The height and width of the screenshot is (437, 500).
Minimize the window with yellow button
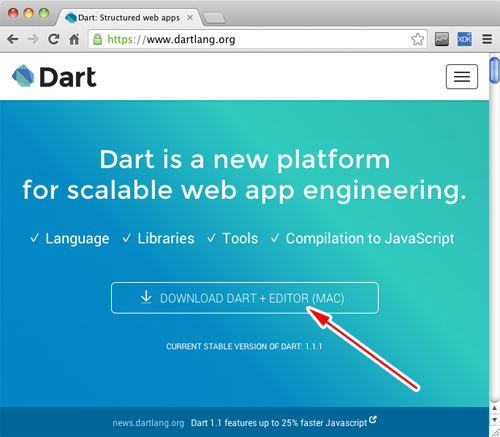(x=29, y=13)
